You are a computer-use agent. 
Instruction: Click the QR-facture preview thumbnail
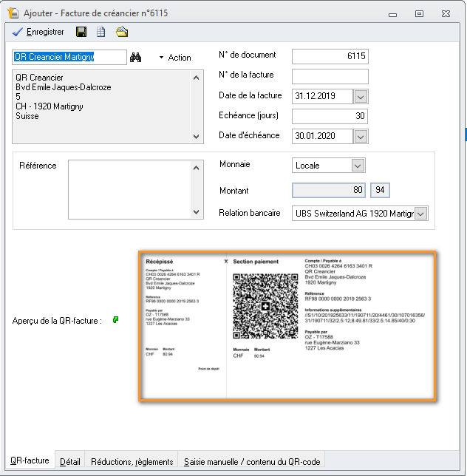click(287, 326)
